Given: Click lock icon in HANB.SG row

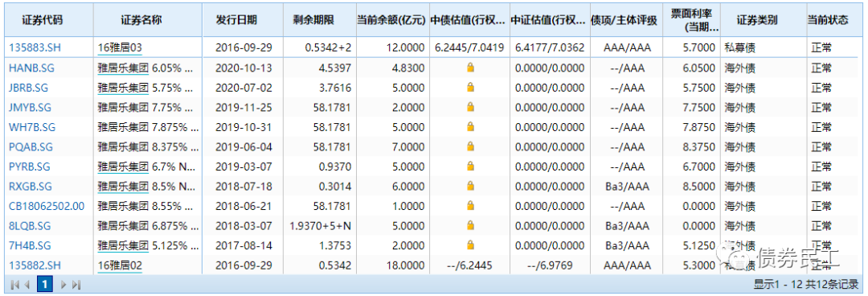Looking at the screenshot, I should tap(470, 68).
